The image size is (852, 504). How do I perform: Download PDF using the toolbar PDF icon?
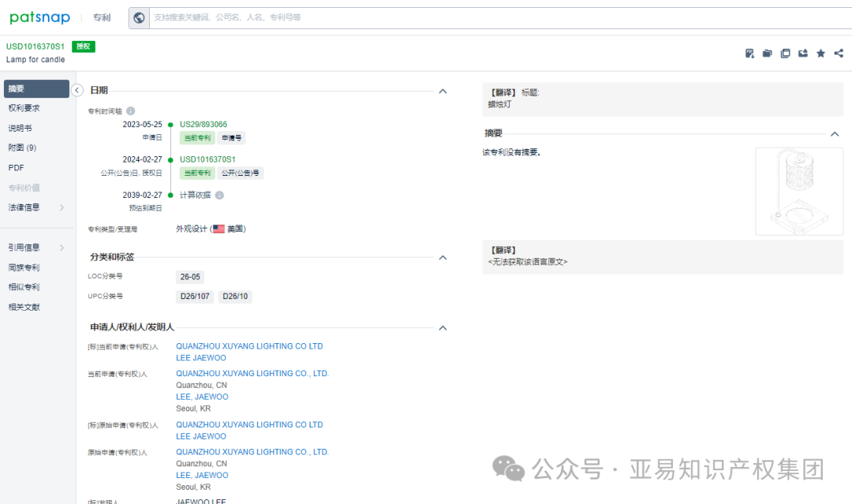tap(749, 53)
